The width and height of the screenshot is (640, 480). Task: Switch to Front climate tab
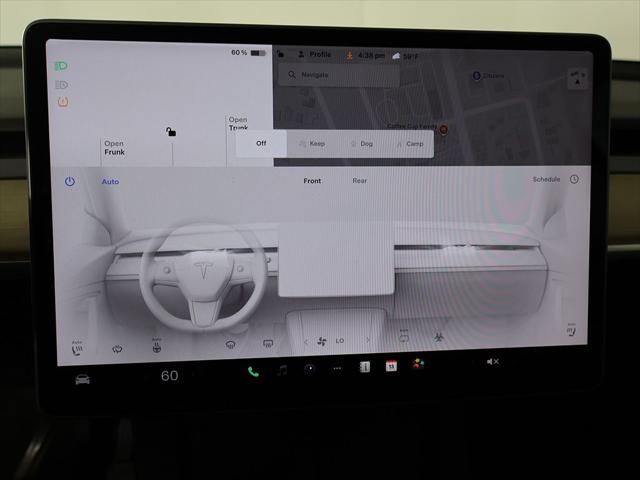[312, 181]
